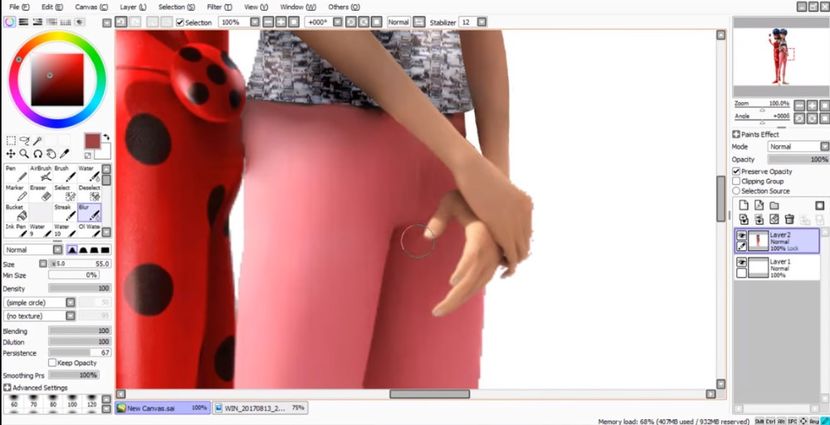This screenshot has width=830, height=425.
Task: Enable Keep Opacity checkbox
Action: point(52,363)
